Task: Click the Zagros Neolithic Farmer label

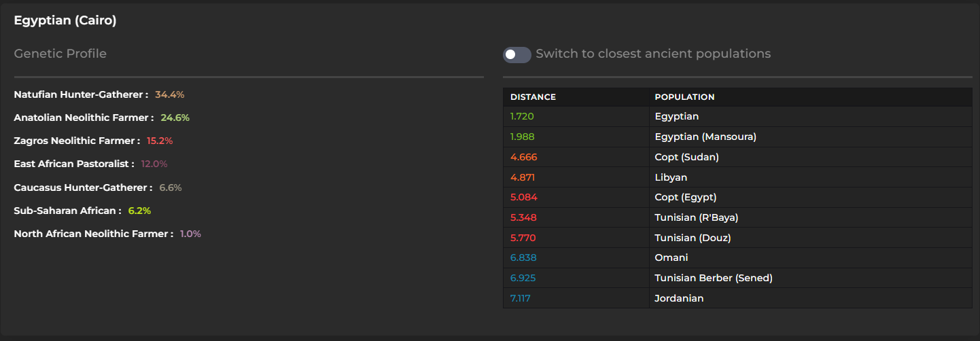Action: [76, 141]
